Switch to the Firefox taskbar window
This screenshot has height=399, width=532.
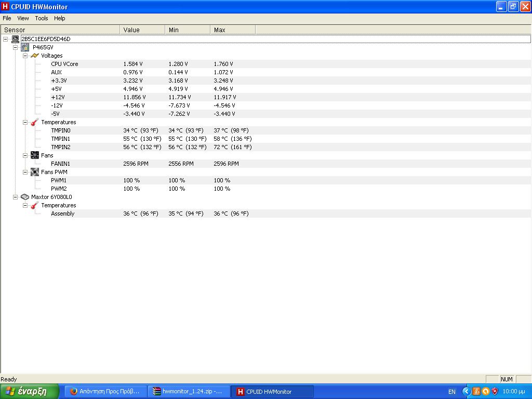[x=106, y=392]
